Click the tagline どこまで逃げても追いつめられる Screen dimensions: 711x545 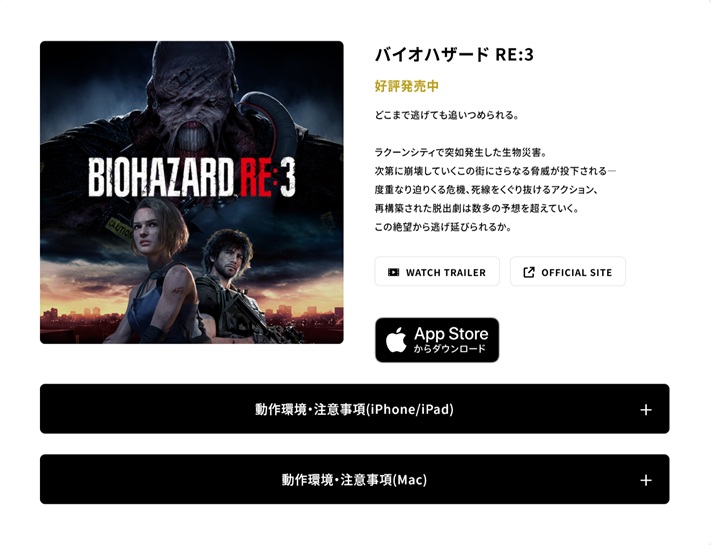[447, 115]
